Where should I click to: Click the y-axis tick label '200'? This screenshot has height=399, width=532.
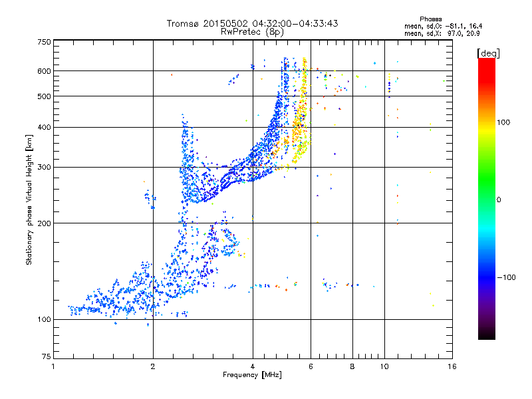44,223
